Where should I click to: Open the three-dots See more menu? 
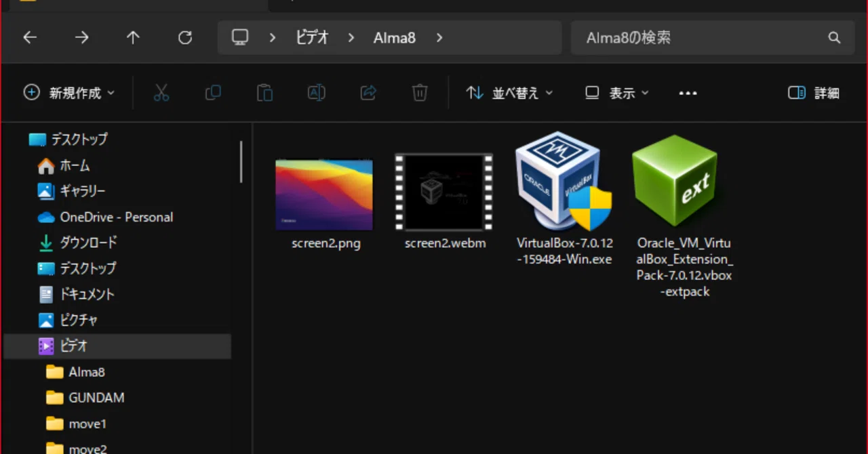(x=688, y=93)
